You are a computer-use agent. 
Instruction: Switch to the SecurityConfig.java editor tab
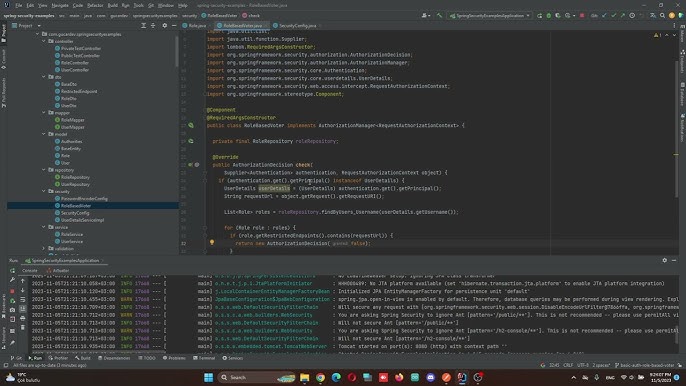(x=296, y=26)
